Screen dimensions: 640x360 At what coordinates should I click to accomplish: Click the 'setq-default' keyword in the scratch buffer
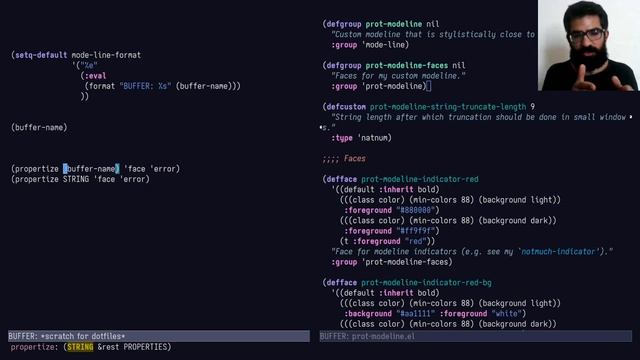tap(41, 55)
